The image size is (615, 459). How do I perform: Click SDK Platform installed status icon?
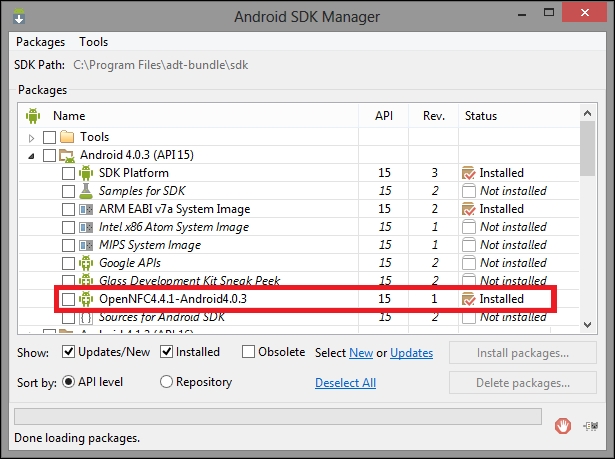click(469, 173)
